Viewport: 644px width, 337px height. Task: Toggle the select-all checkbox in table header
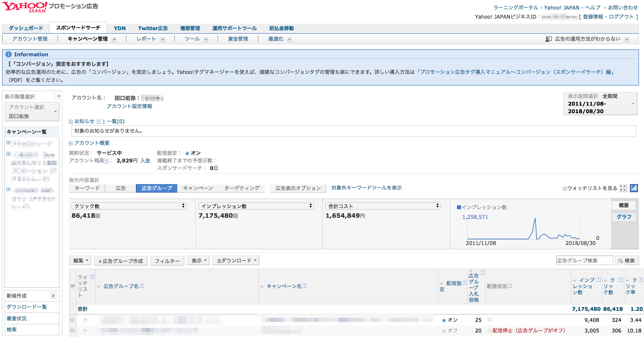pyautogui.click(x=73, y=286)
